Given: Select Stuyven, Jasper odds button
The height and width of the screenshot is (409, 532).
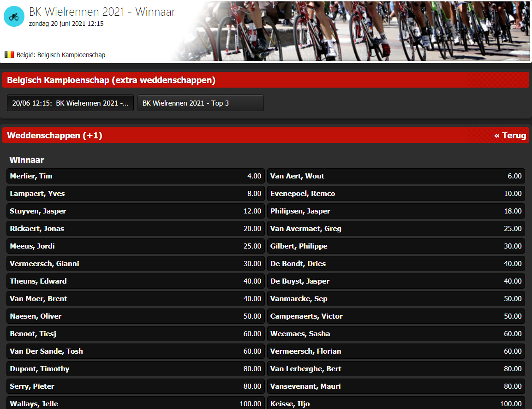Looking at the screenshot, I should point(136,211).
